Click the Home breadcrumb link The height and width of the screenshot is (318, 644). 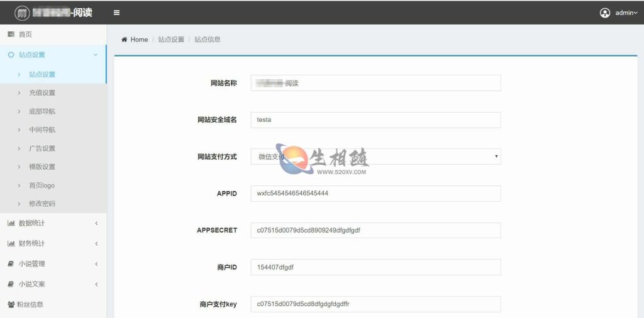click(x=139, y=40)
